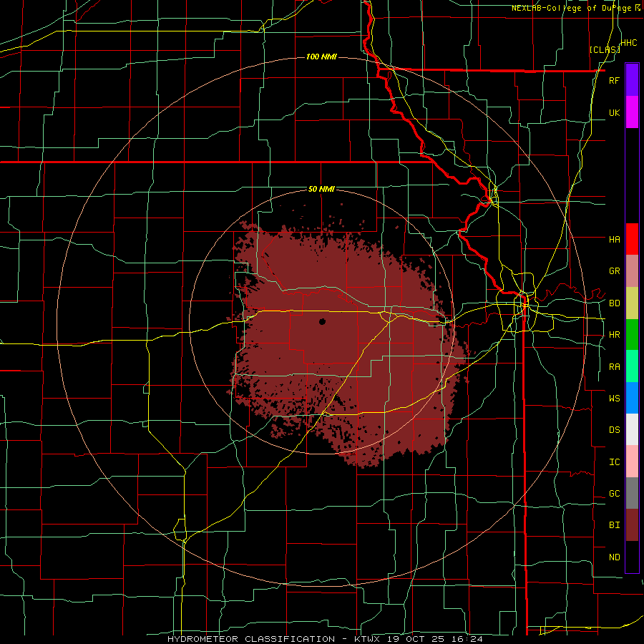
Task: Click the HA legend label
Action: [614, 239]
